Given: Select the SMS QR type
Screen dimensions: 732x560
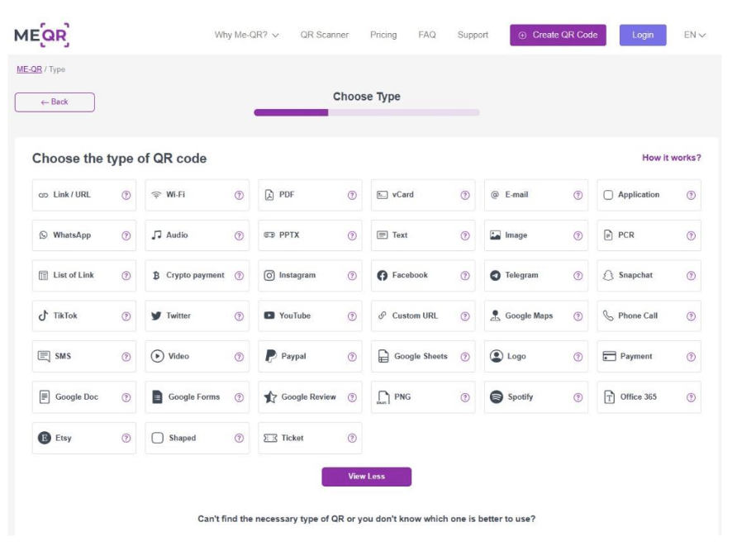Looking at the screenshot, I should coord(84,356).
